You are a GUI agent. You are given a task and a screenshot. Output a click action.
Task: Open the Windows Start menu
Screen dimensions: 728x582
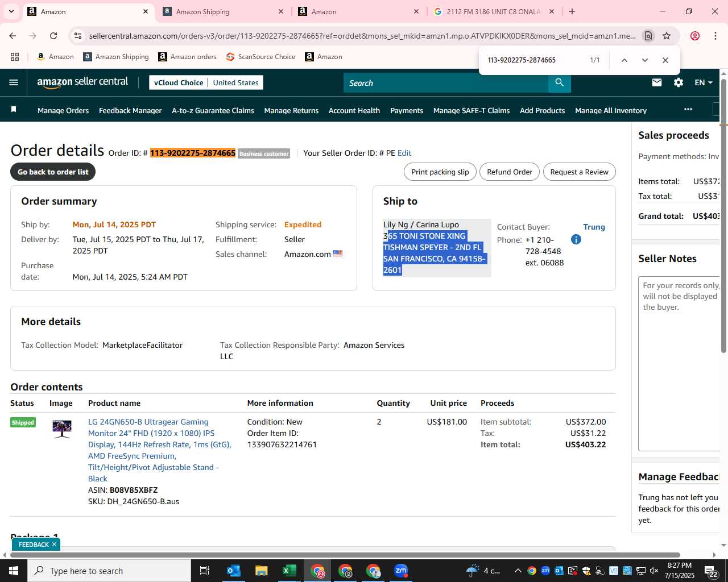coord(14,571)
